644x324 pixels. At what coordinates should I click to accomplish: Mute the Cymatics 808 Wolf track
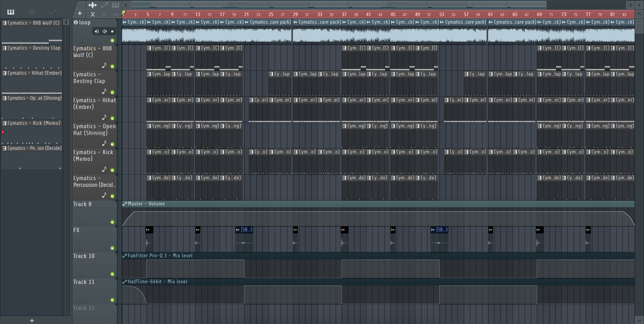pyautogui.click(x=112, y=66)
